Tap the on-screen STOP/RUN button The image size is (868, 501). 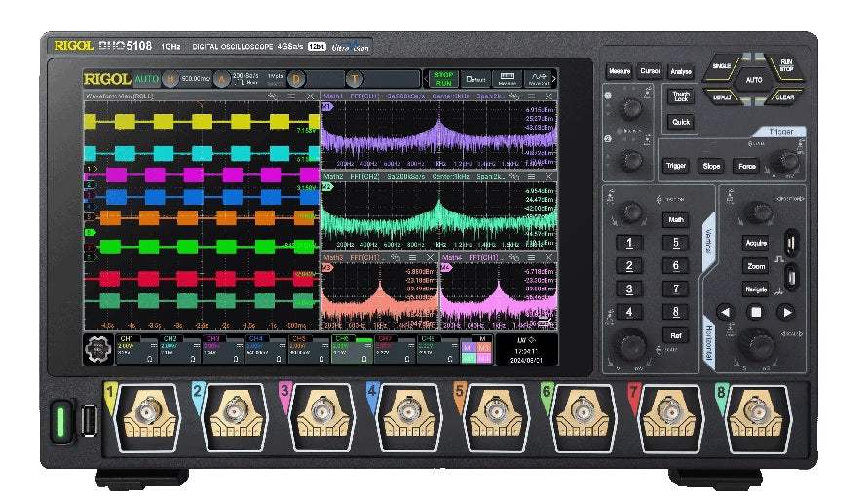click(x=443, y=79)
